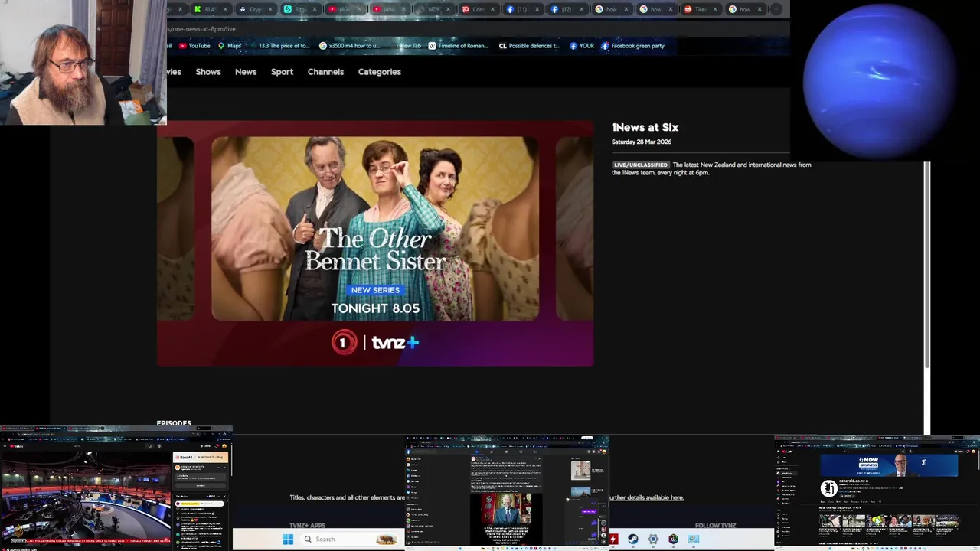
Task: Click the taskbar Search box
Action: [x=351, y=540]
